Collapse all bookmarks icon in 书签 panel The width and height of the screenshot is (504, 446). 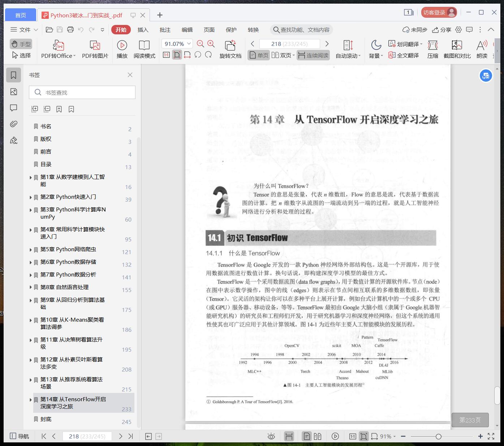pyautogui.click(x=47, y=109)
